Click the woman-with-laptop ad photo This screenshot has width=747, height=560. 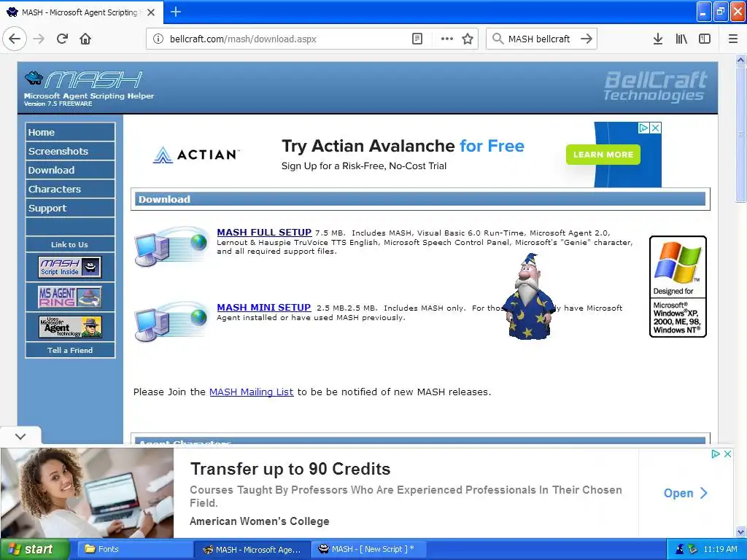click(88, 493)
